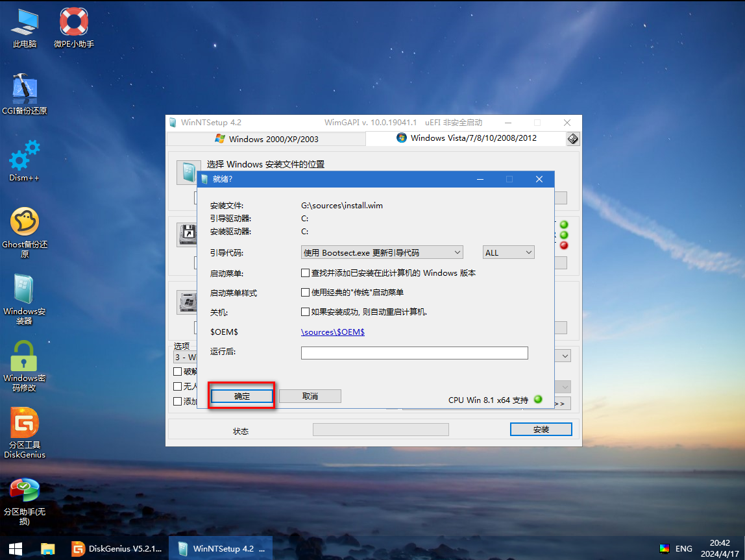The image size is (745, 560).
Task: Cancel the dialog with 取消
Action: click(310, 396)
